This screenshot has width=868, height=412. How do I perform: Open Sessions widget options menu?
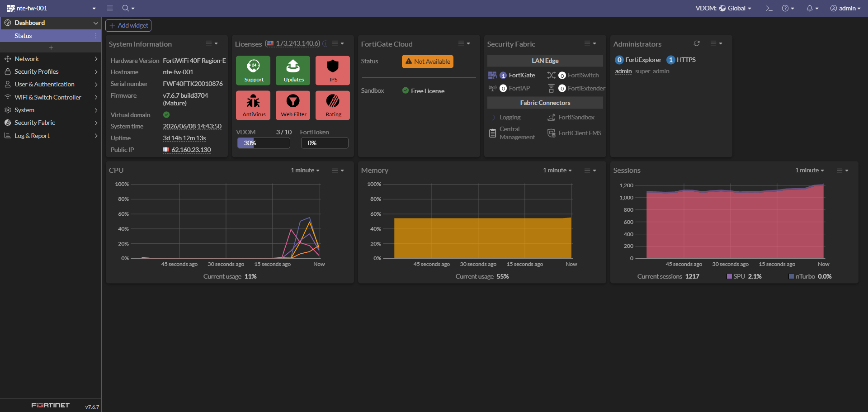tap(842, 170)
